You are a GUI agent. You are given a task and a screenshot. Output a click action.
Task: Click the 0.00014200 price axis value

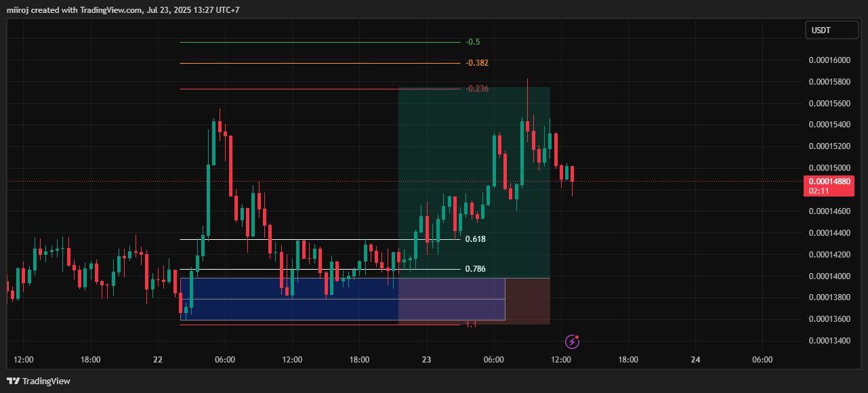[830, 255]
